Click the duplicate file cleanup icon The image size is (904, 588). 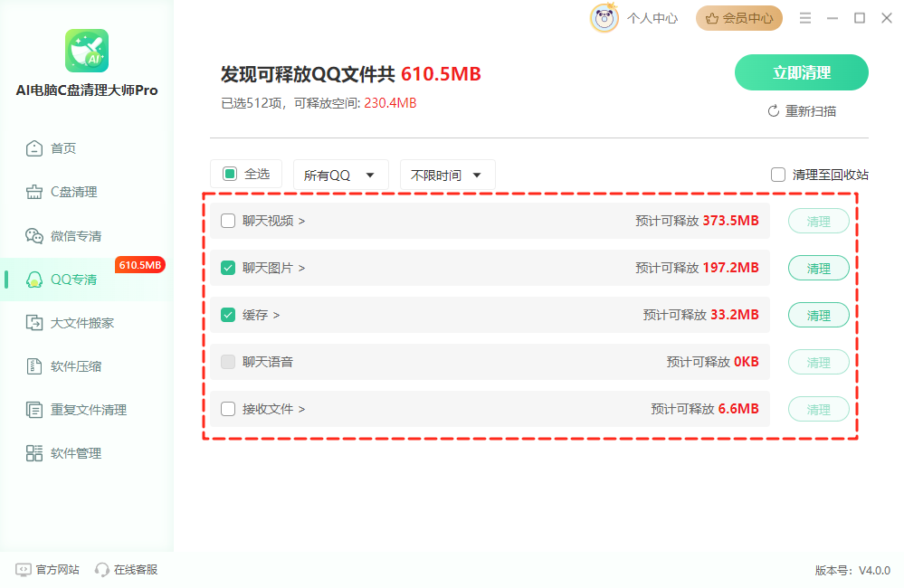[x=34, y=410]
